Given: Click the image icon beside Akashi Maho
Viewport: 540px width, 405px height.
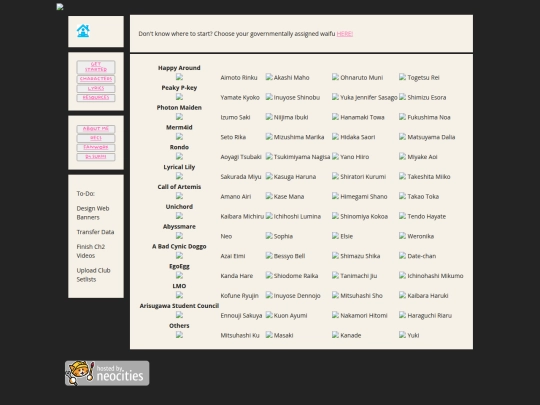Looking at the screenshot, I should pos(269,77).
